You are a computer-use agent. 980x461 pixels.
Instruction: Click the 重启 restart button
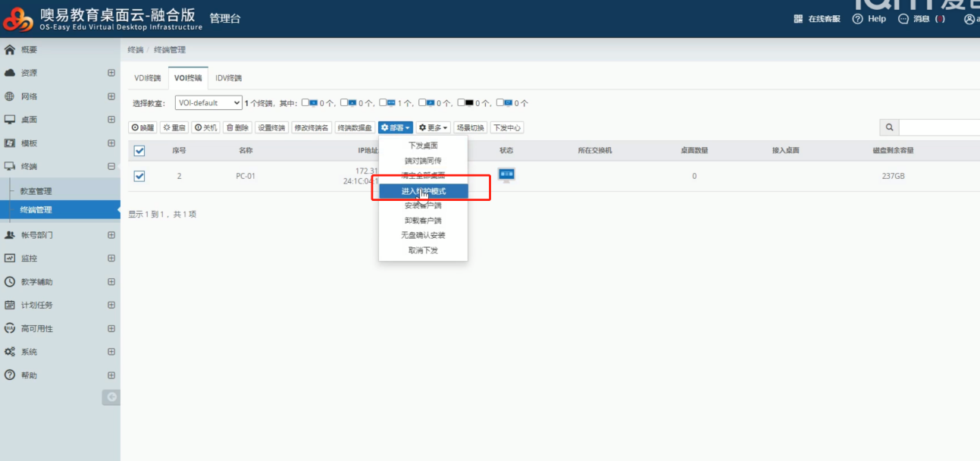pyautogui.click(x=174, y=127)
